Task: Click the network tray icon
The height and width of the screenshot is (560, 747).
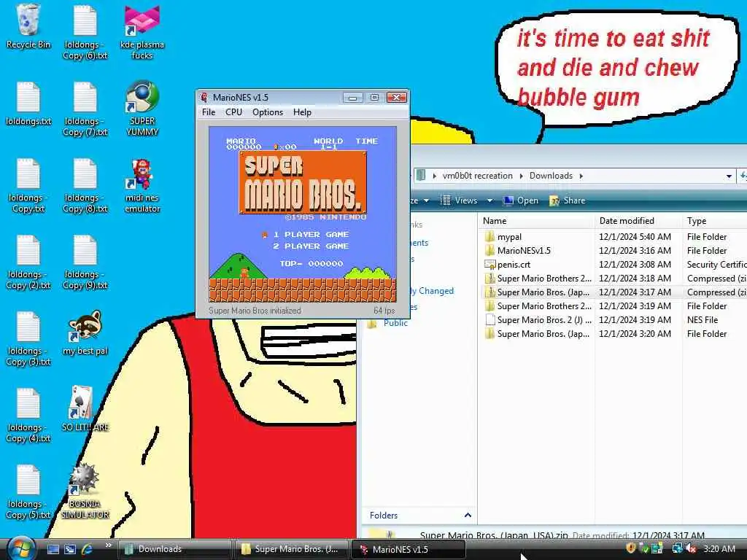Action: [x=677, y=548]
